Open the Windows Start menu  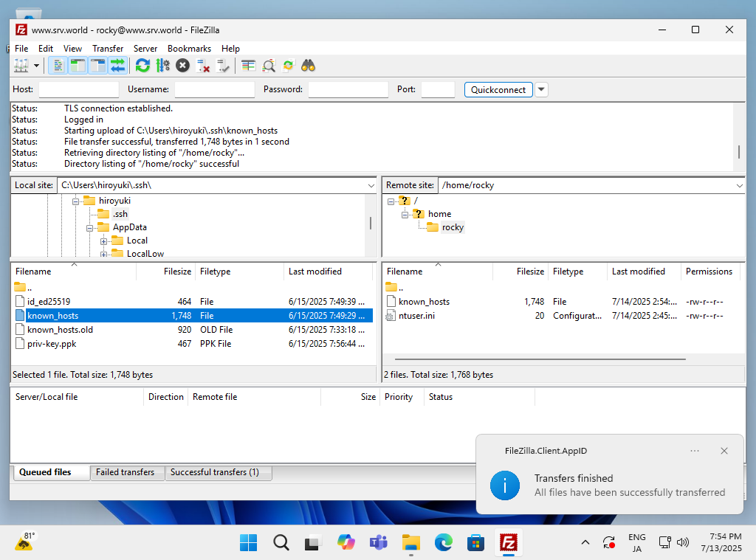click(x=248, y=542)
